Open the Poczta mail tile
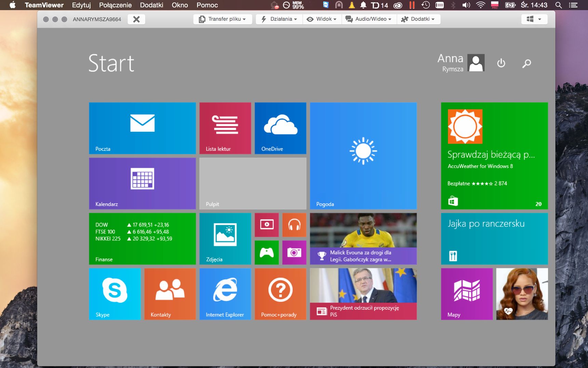Image resolution: width=588 pixels, height=368 pixels. pyautogui.click(x=142, y=128)
